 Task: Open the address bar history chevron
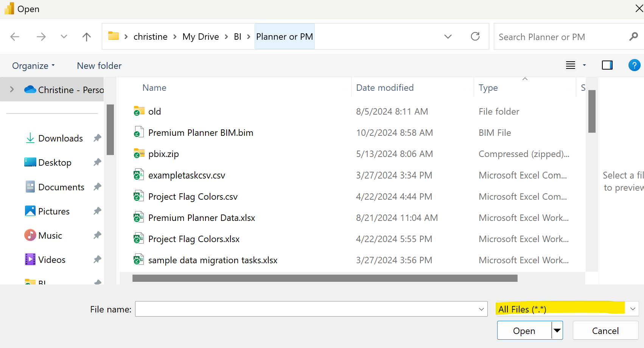click(x=448, y=36)
